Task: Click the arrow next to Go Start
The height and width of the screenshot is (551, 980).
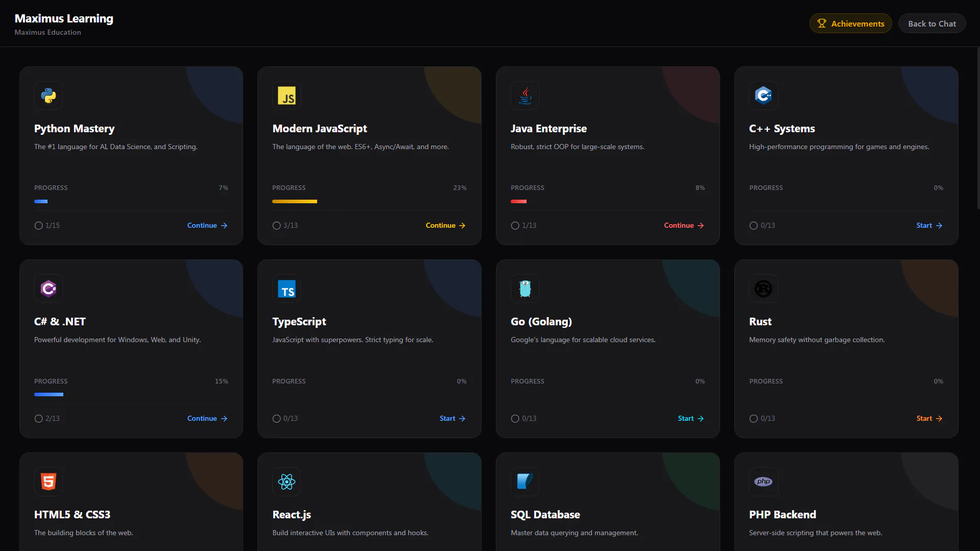Action: (701, 418)
